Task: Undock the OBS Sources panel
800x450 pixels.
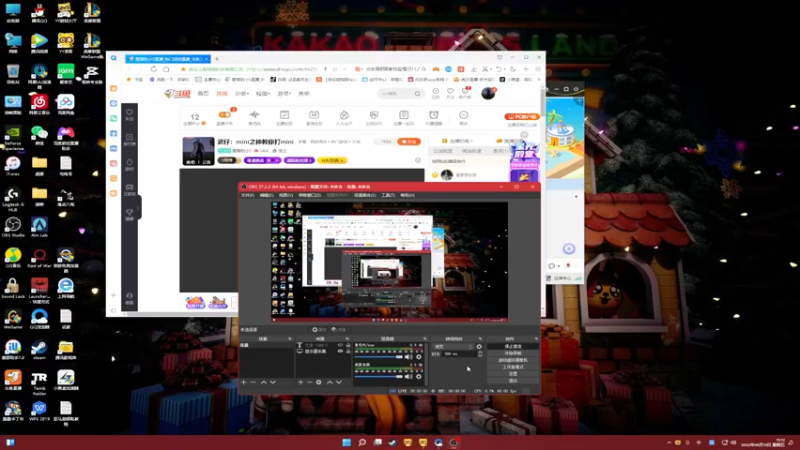Action: point(347,339)
